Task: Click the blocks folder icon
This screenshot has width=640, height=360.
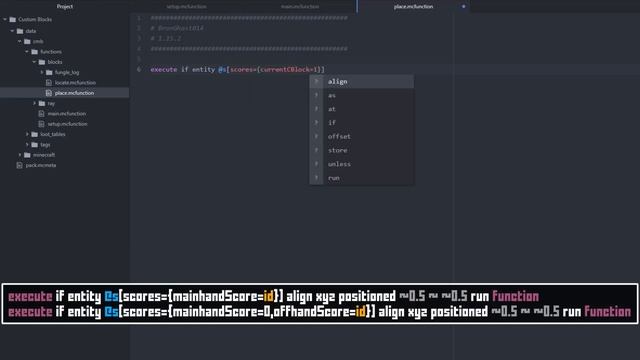Action: [42, 62]
